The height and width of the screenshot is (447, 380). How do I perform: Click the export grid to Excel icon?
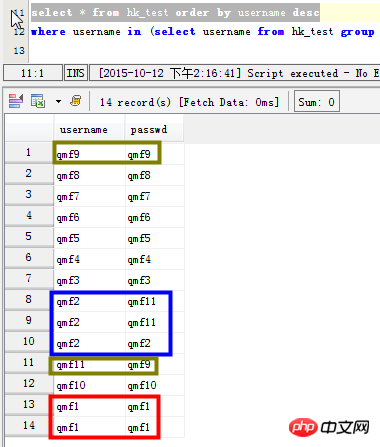coord(38,101)
